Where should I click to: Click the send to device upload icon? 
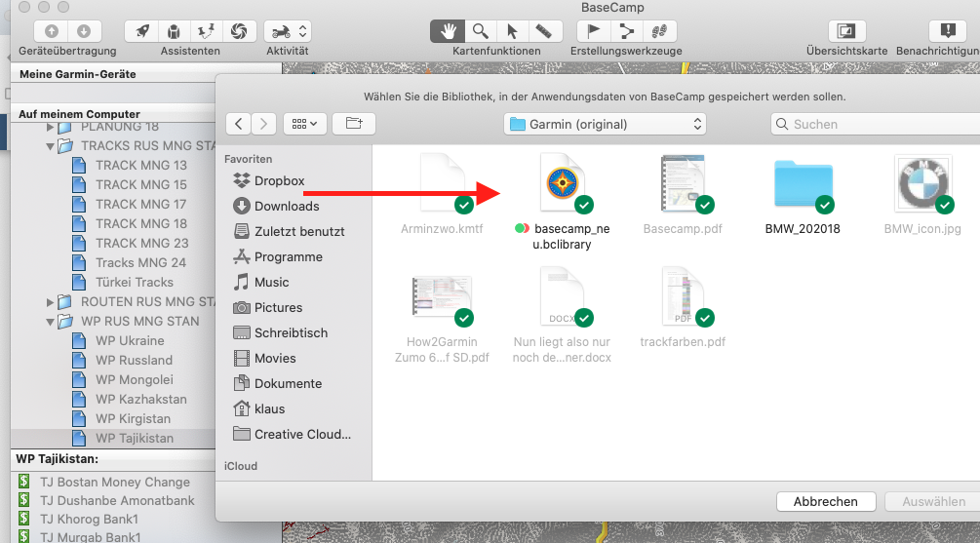coord(52,31)
